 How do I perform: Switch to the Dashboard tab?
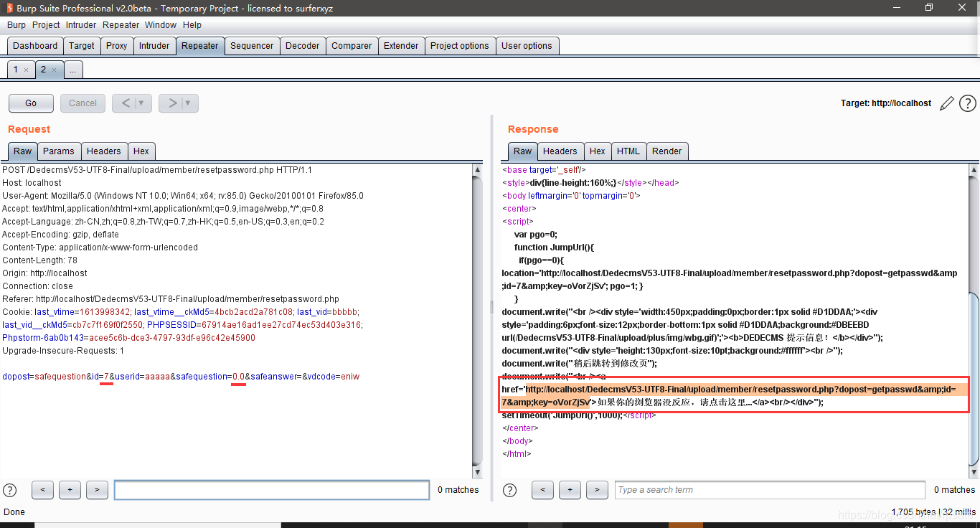click(x=35, y=46)
